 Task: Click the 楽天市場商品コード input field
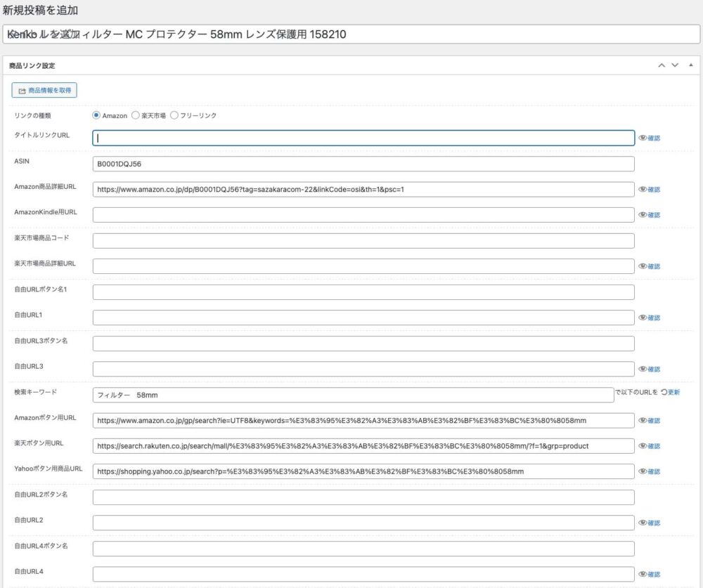[363, 241]
